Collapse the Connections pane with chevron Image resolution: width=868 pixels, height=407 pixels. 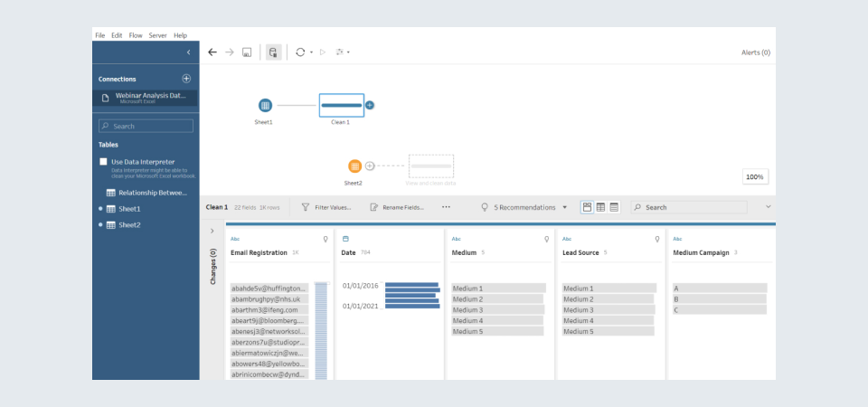pyautogui.click(x=188, y=52)
